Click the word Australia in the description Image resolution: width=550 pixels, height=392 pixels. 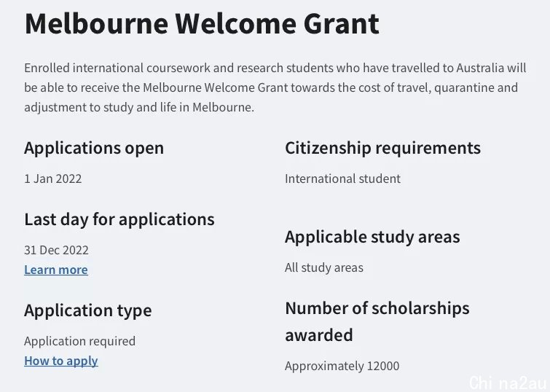pyautogui.click(x=480, y=68)
